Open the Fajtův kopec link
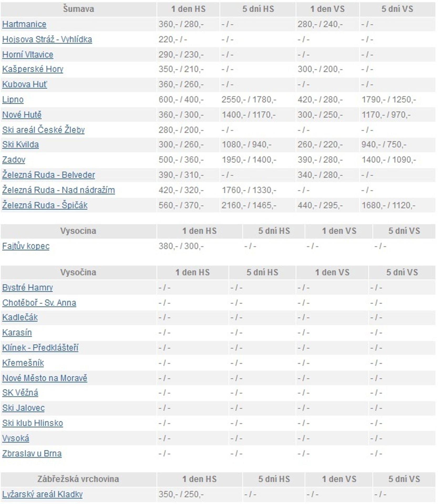438x504 pixels. tap(26, 246)
